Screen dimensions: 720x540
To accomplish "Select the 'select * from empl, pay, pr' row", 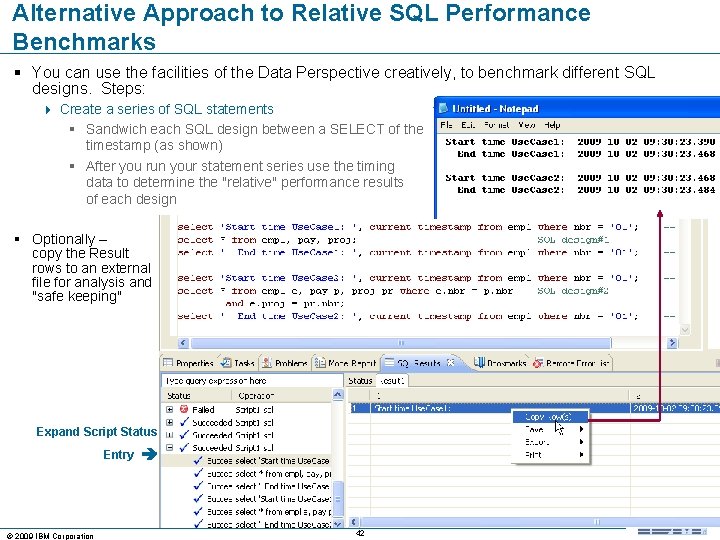I will 262,473.
